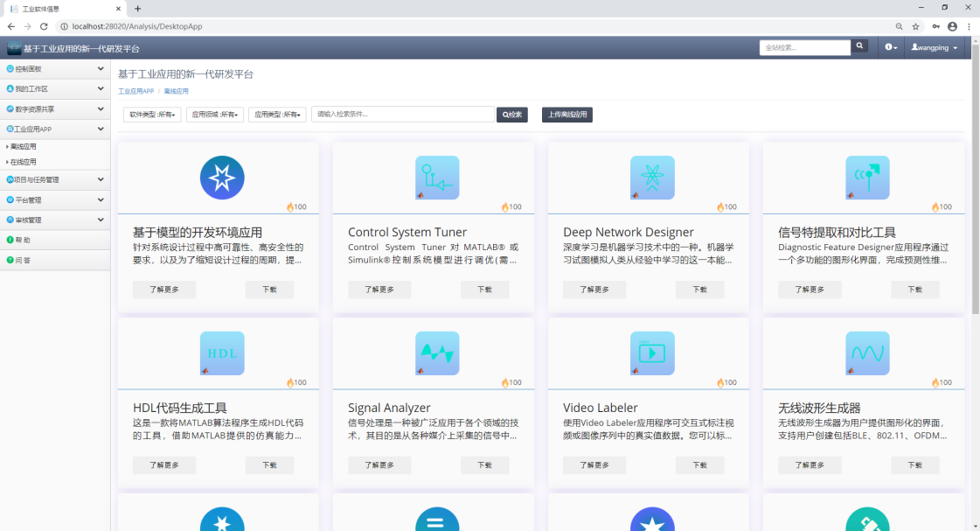The image size is (980, 531).
Task: Click 了解更多 for 信号特提取和对比工具
Action: point(810,290)
